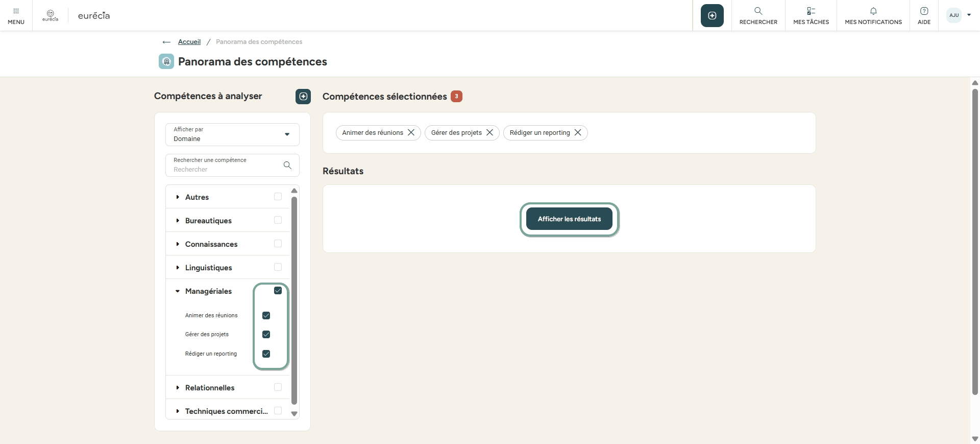
Task: Click the eurécia logo icon
Action: pyautogui.click(x=50, y=15)
